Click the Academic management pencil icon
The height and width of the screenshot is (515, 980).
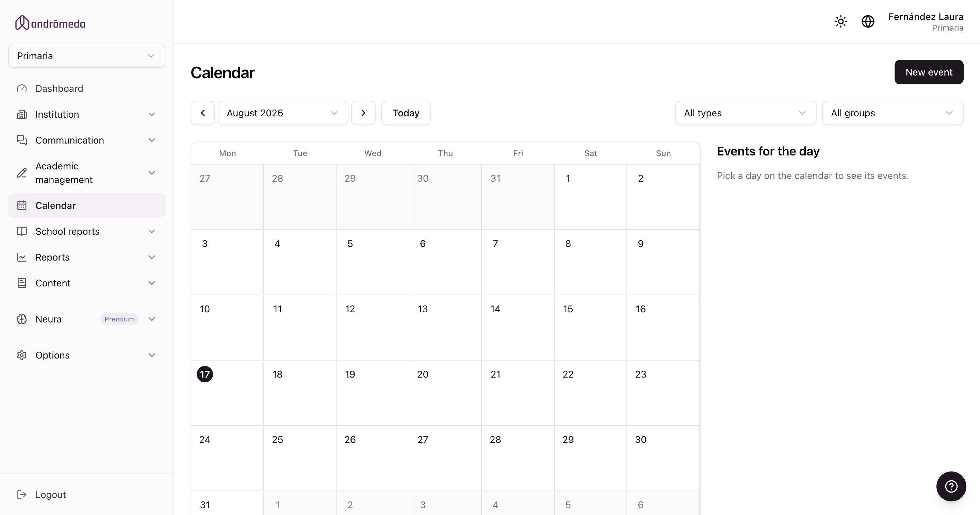pyautogui.click(x=22, y=173)
